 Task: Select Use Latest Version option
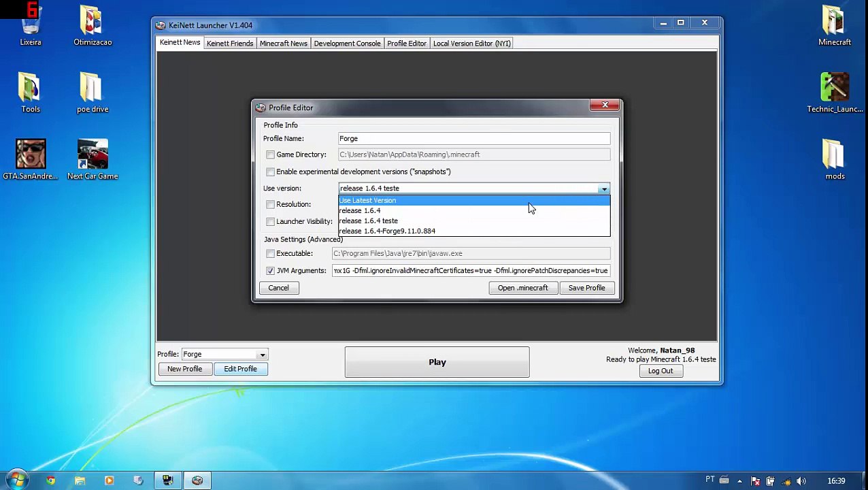[474, 200]
